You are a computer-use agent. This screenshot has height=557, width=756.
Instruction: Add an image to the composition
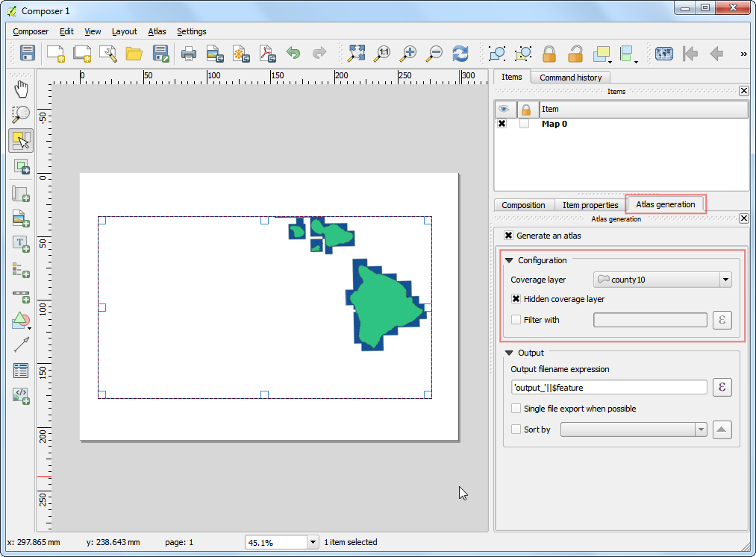point(21,218)
